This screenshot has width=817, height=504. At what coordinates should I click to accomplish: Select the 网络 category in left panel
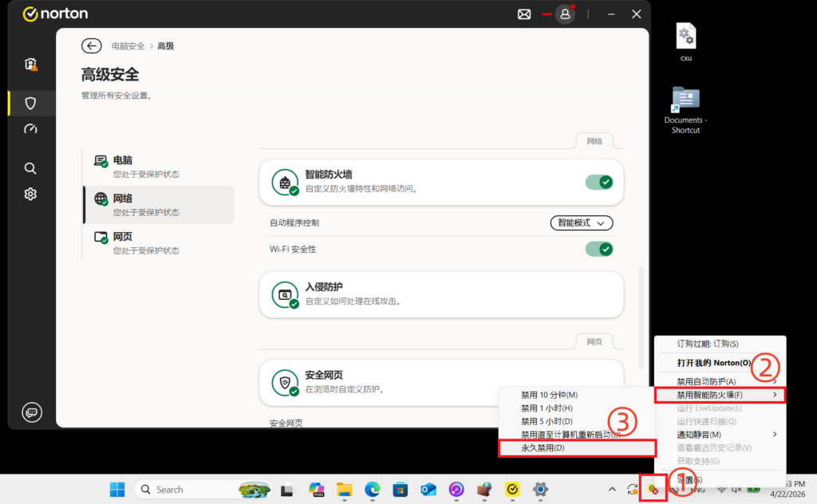158,205
